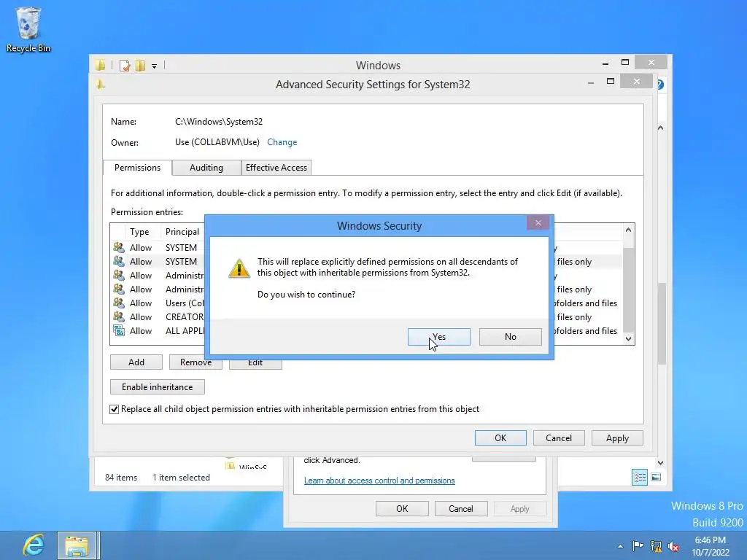This screenshot has height=560, width=747.
Task: Click New Folder icon in Windows title bar
Action: click(x=140, y=65)
